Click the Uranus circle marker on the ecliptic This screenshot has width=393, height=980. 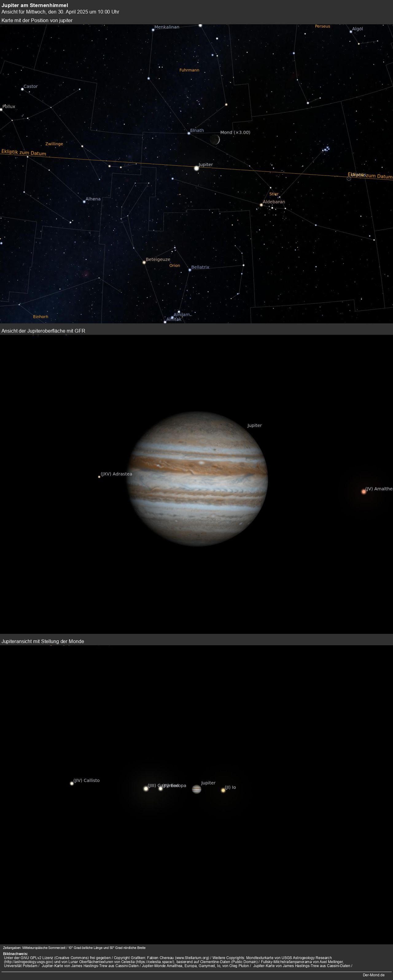click(x=349, y=178)
